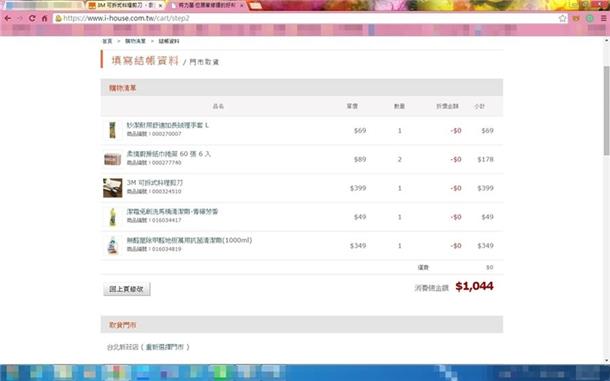610x381 pixels.
Task: Click the forward navigation arrow
Action: pos(19,18)
